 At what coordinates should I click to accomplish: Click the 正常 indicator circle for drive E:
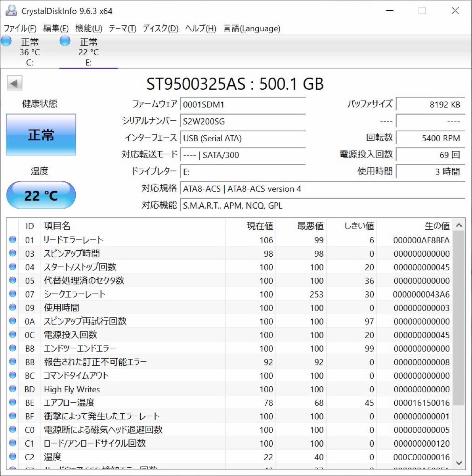(65, 40)
